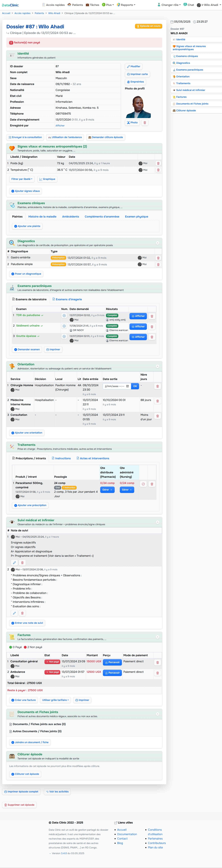222x868 pixels.
Task: Switch to Histoire de la maladie tab
Action: 42,217
